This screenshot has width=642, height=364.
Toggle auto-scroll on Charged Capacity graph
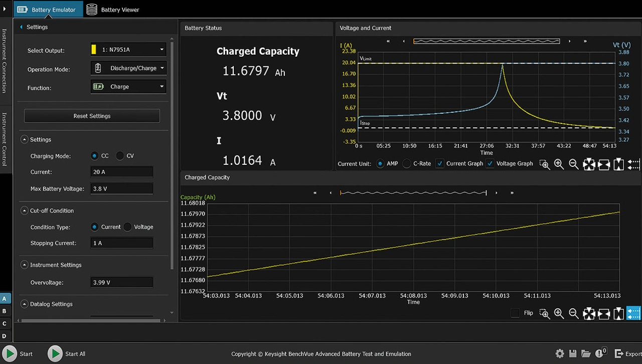click(x=633, y=313)
